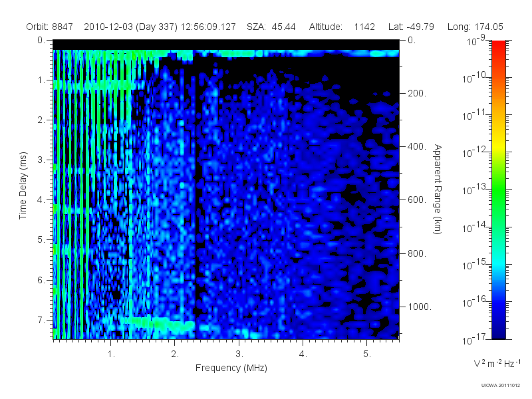Click the time delay tick label '7.'
Viewport: 532px width, 399px height.
(41, 320)
